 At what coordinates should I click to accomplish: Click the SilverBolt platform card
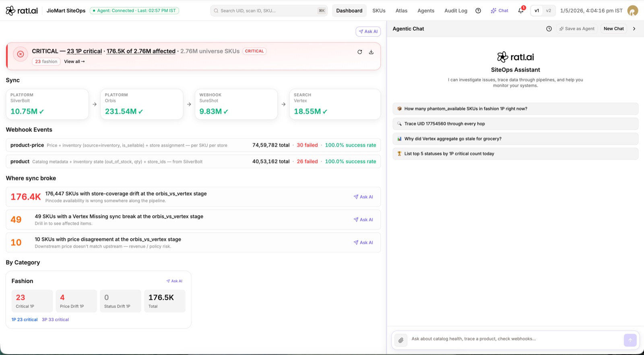47,104
